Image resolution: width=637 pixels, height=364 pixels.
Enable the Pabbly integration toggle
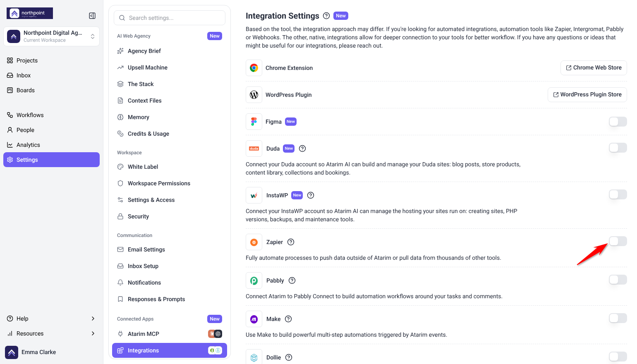pyautogui.click(x=618, y=280)
